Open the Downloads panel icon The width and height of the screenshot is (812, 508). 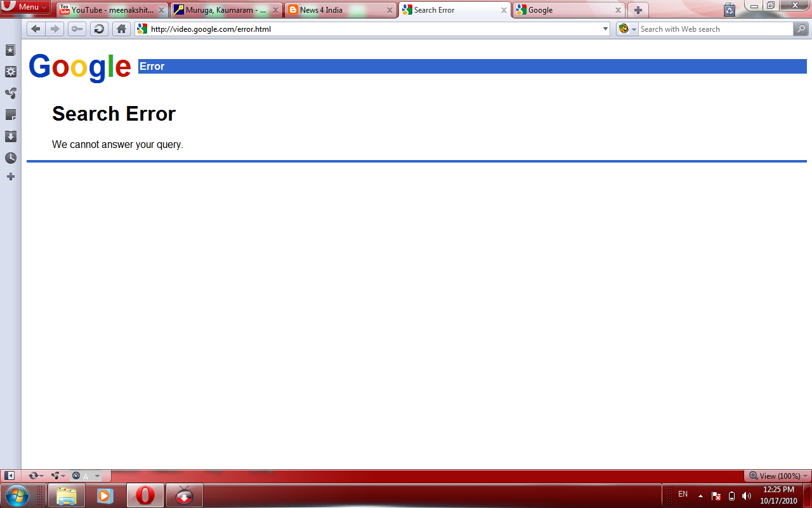point(11,137)
